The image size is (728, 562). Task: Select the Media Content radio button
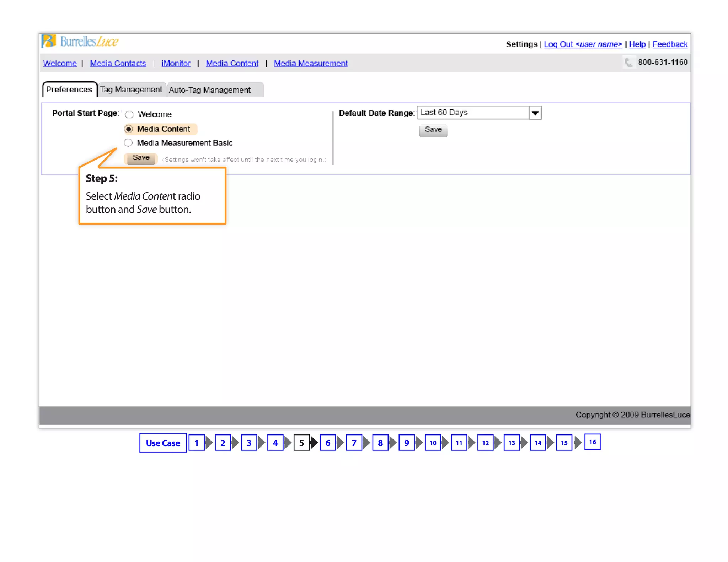click(x=129, y=129)
